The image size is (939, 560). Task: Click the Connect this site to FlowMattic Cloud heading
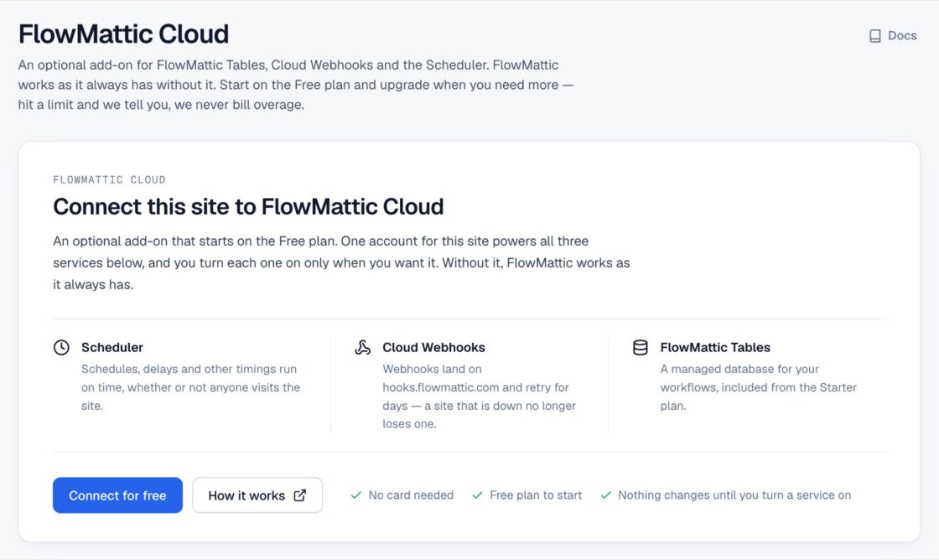pyautogui.click(x=248, y=206)
